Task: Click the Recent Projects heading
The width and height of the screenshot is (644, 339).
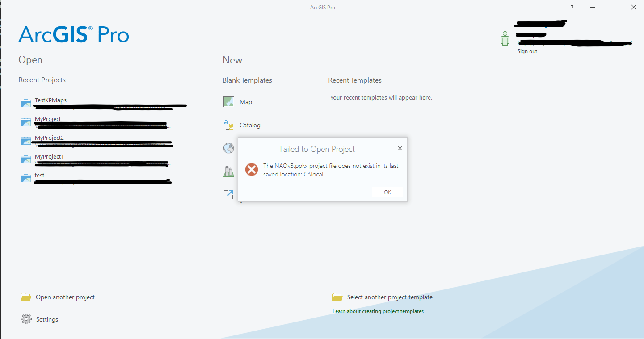Action: pyautogui.click(x=42, y=80)
